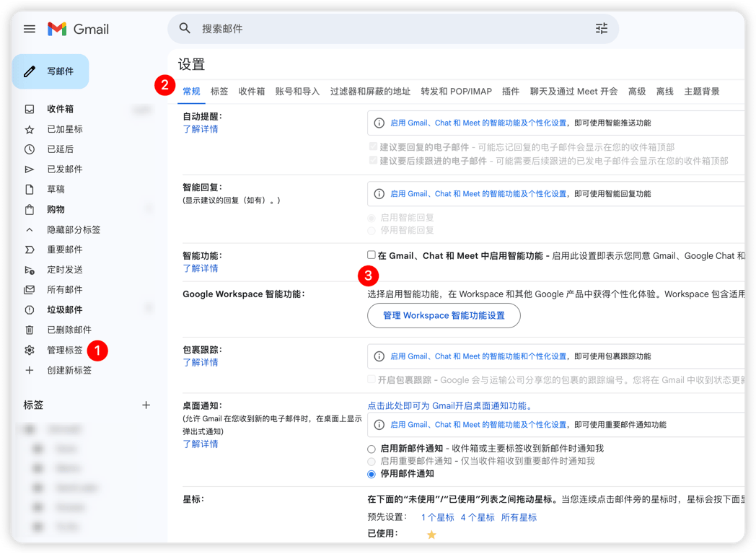
Task: Click the info icon in 智能回复 notice
Action: 379,194
